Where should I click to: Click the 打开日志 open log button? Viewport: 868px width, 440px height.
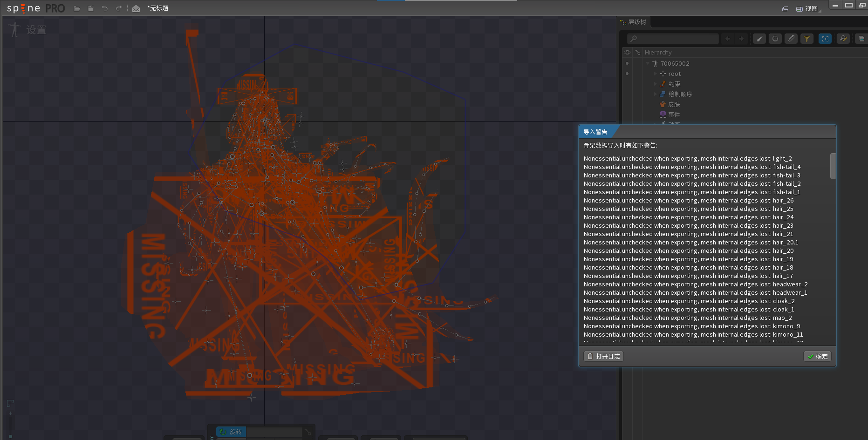(604, 356)
